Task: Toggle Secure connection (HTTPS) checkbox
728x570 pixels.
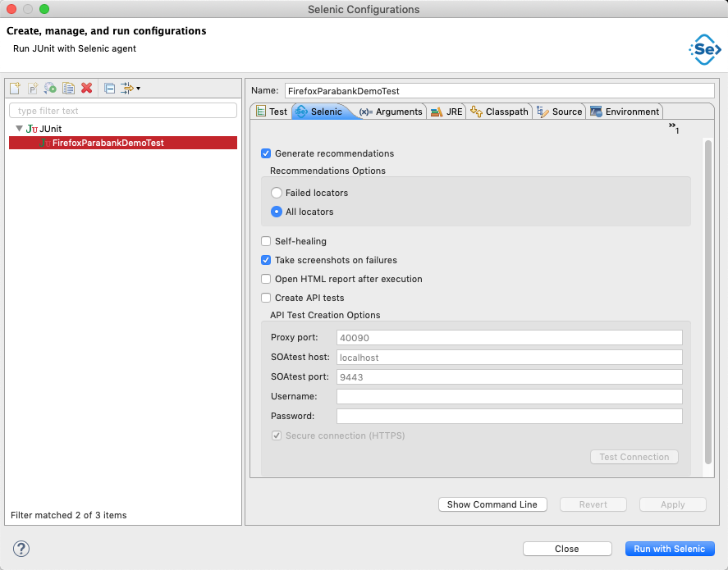Action: tap(277, 435)
